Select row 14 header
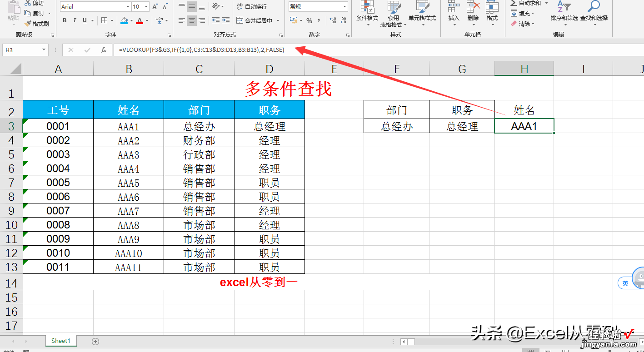The height and width of the screenshot is (352, 644). click(x=11, y=283)
